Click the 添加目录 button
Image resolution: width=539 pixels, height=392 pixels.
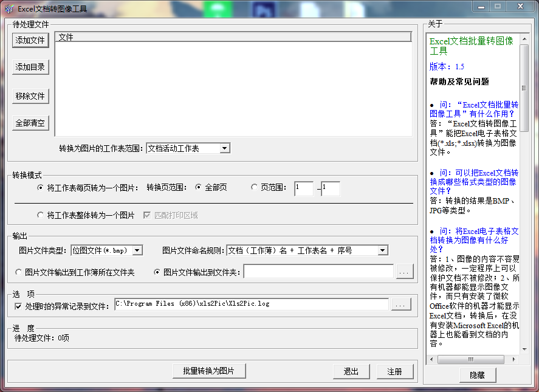pos(30,67)
